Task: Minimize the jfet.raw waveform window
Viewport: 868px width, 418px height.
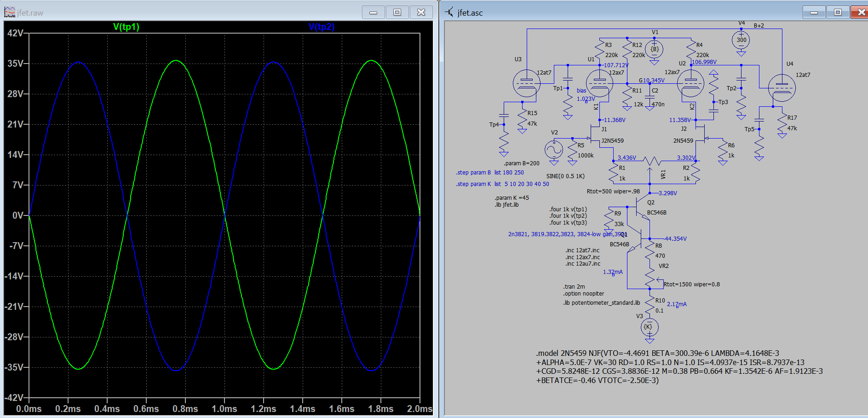Action: coord(373,12)
